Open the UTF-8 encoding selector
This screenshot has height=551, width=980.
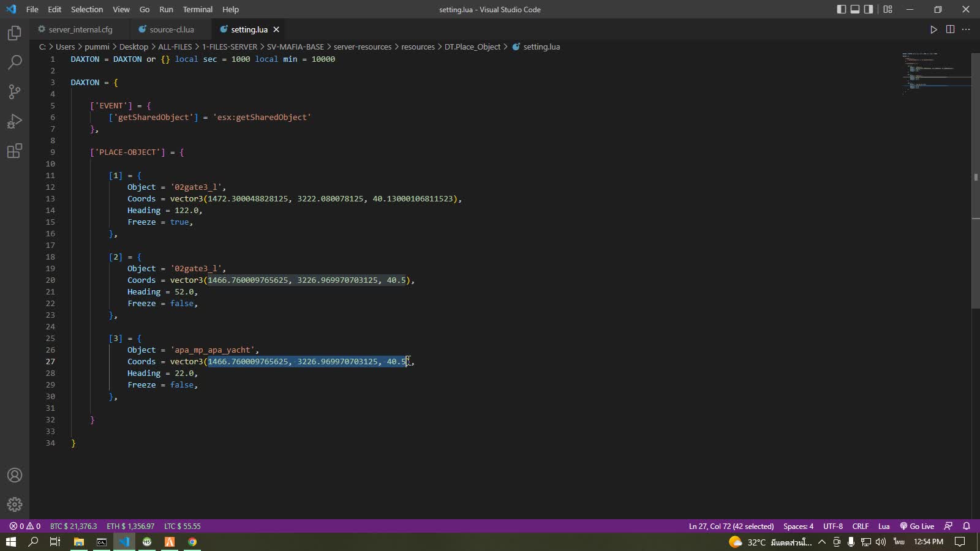click(x=832, y=527)
